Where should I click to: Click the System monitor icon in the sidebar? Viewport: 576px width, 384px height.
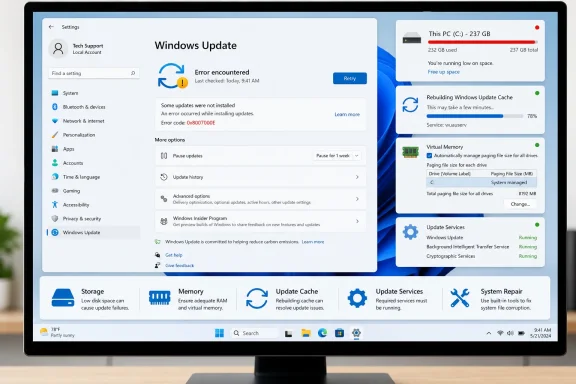tap(55, 93)
